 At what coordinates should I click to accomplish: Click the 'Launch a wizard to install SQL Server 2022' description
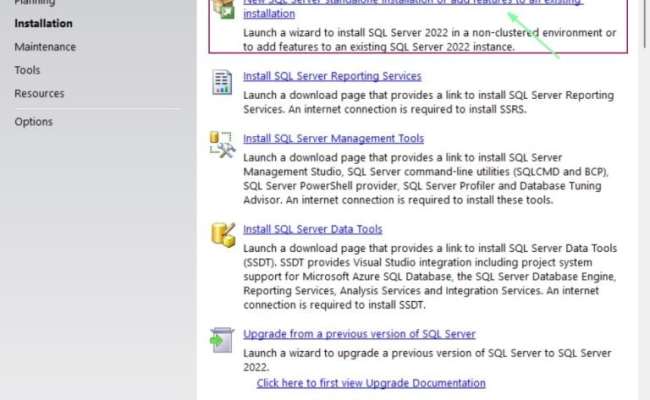point(429,40)
